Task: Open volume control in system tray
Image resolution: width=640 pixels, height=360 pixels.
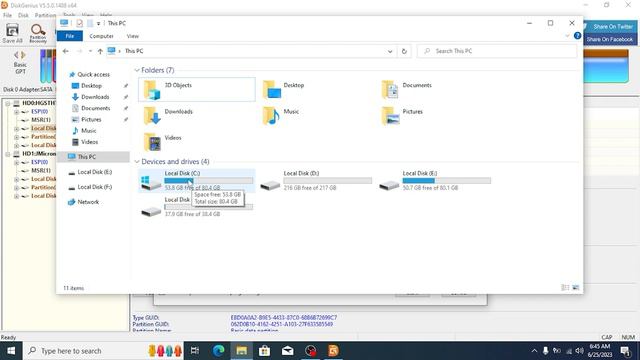Action: click(580, 351)
